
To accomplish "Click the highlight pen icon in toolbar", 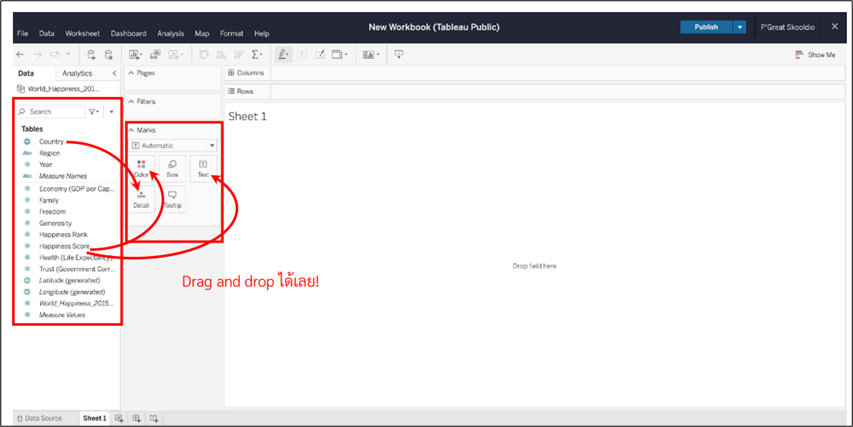I will pyautogui.click(x=284, y=55).
